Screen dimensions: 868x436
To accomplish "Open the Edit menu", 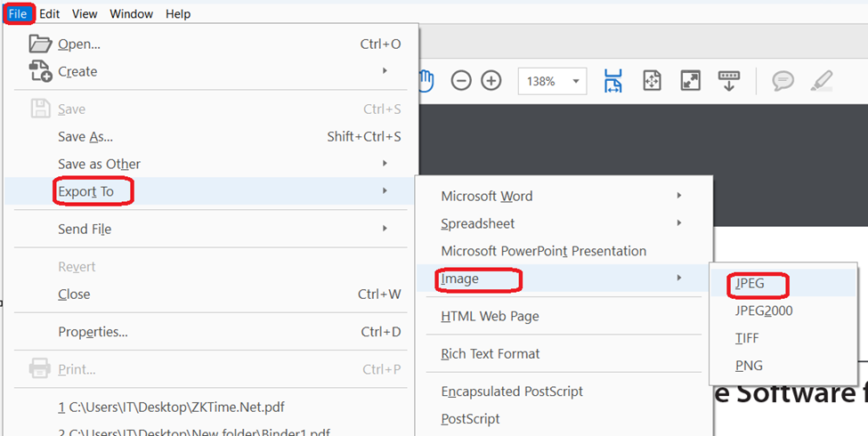I will click(x=49, y=14).
